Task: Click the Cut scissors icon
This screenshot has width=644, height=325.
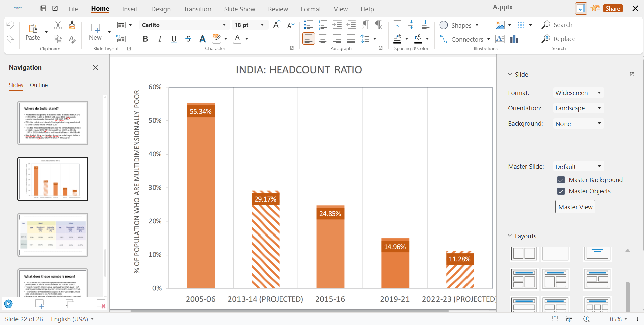Action: tap(58, 25)
